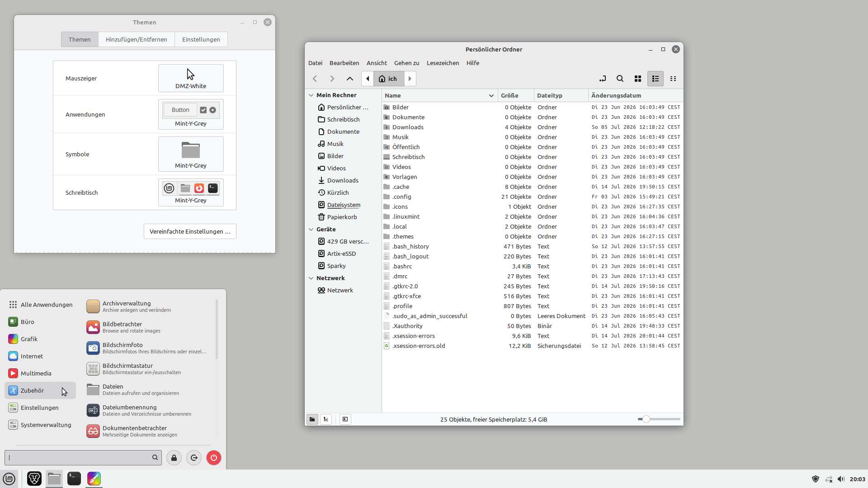Hide the sidebar with the status bar button
868x488 pixels.
[x=345, y=419]
